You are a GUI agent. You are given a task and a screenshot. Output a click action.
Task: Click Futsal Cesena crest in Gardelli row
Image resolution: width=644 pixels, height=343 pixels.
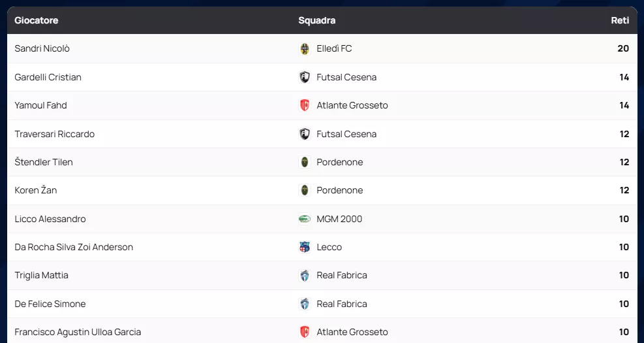[304, 77]
